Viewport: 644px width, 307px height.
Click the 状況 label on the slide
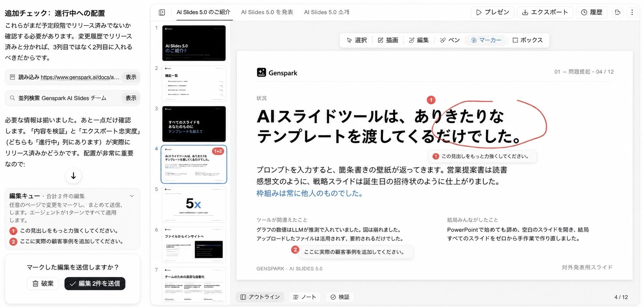click(261, 98)
